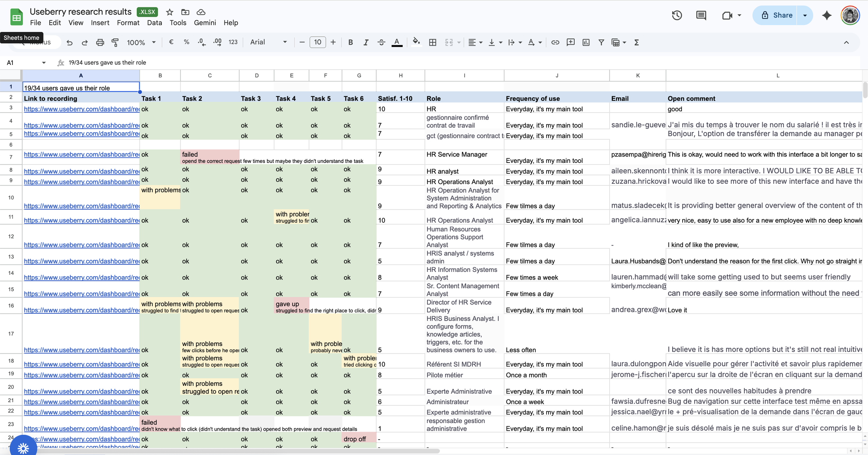Toggle bold formatting

(x=351, y=42)
